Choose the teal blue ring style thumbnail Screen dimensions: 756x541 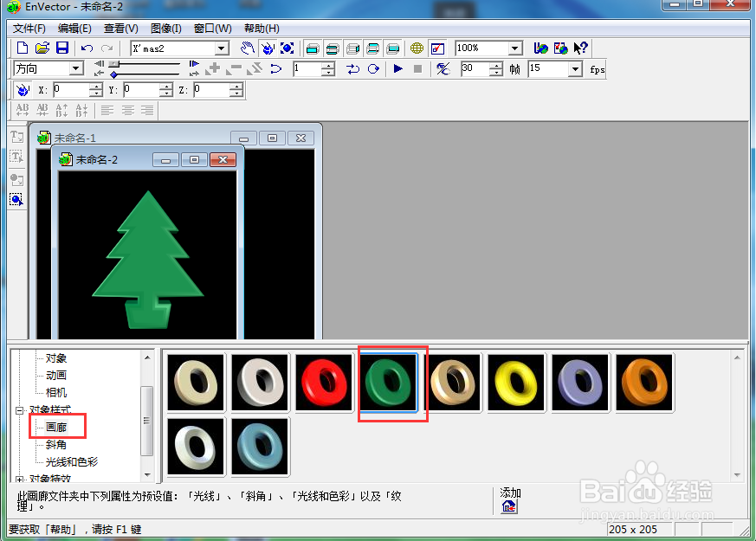pos(260,447)
